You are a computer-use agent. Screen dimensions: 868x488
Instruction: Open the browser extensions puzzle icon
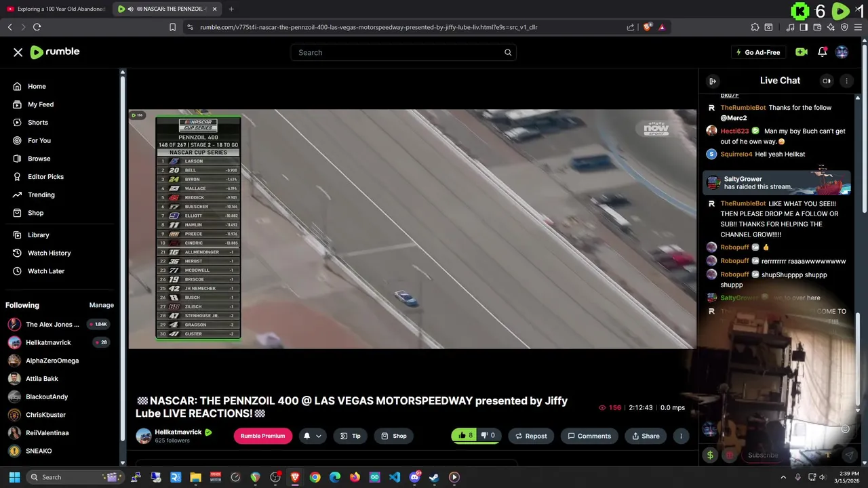pos(755,27)
